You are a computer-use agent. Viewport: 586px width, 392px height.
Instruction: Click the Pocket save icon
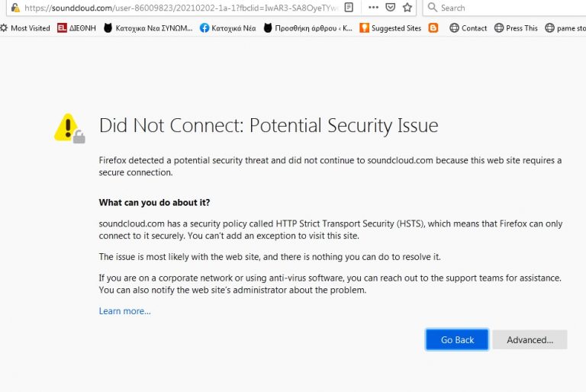coord(390,8)
